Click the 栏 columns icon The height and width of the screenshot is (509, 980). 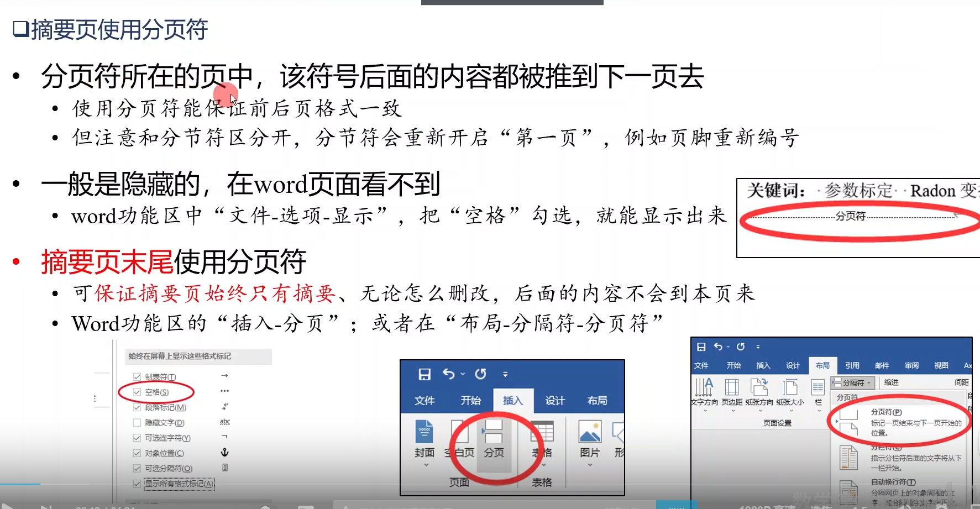[818, 387]
